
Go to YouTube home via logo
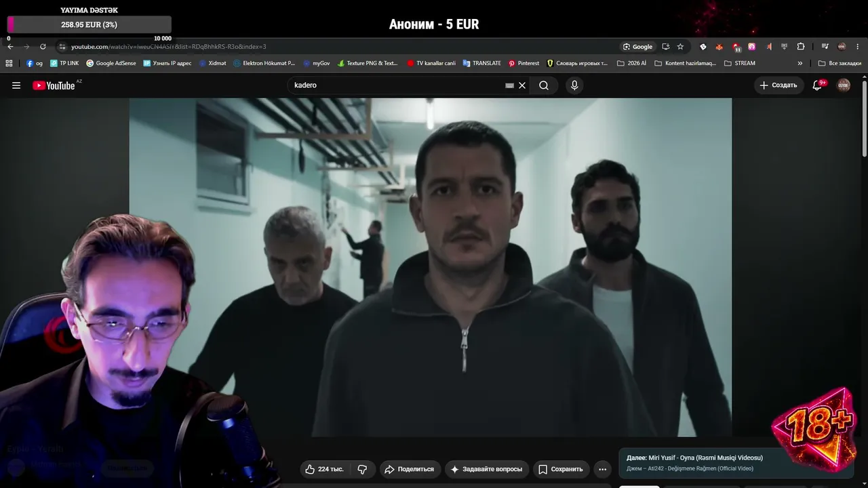click(x=54, y=85)
